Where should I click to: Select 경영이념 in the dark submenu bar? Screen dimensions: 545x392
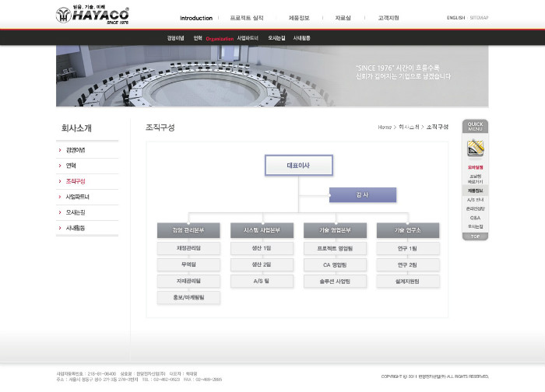click(x=175, y=38)
